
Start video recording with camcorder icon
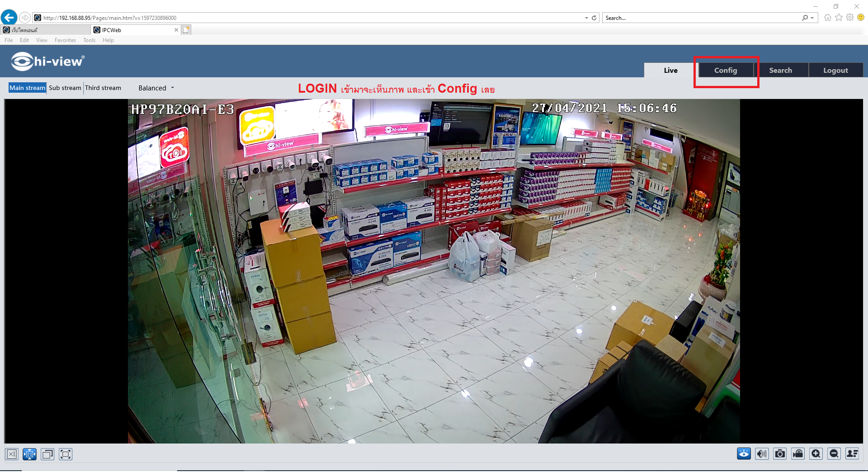(798, 453)
